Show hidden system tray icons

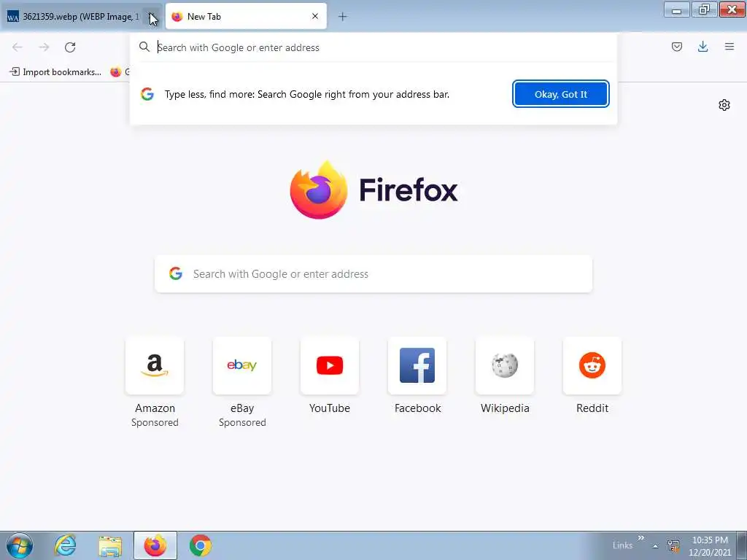click(x=656, y=546)
